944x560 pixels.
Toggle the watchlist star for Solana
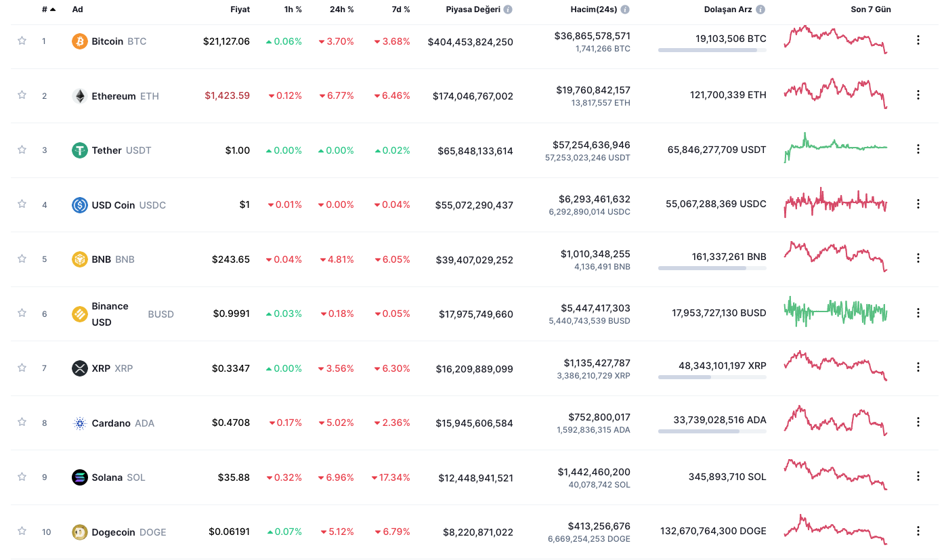point(22,477)
